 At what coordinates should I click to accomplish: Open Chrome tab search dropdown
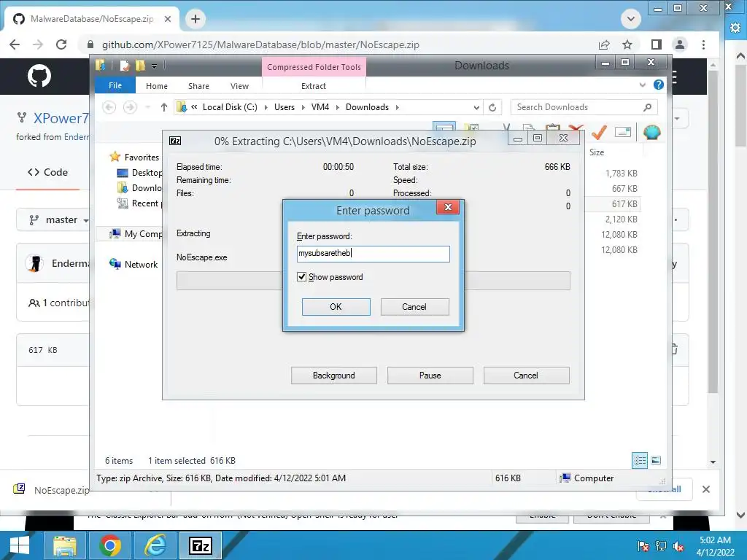[631, 19]
